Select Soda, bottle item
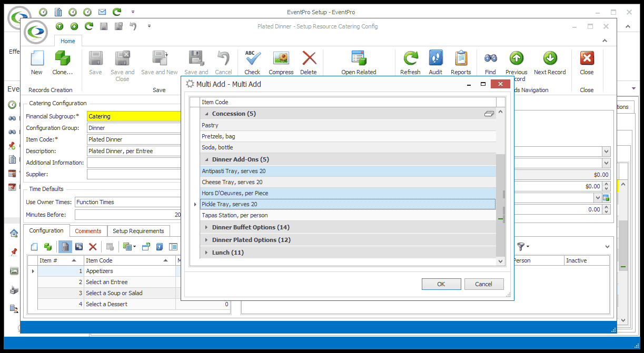This screenshot has width=644, height=353. (x=348, y=147)
